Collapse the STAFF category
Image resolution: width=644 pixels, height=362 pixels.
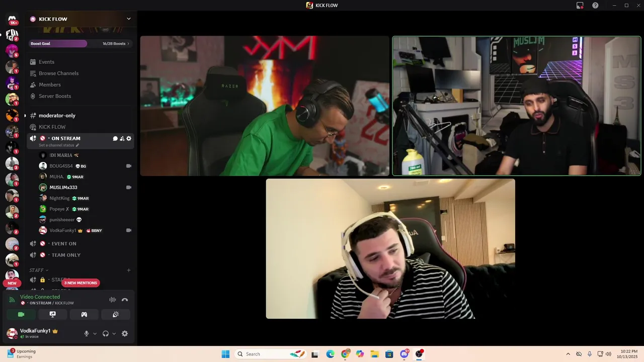tap(39, 270)
